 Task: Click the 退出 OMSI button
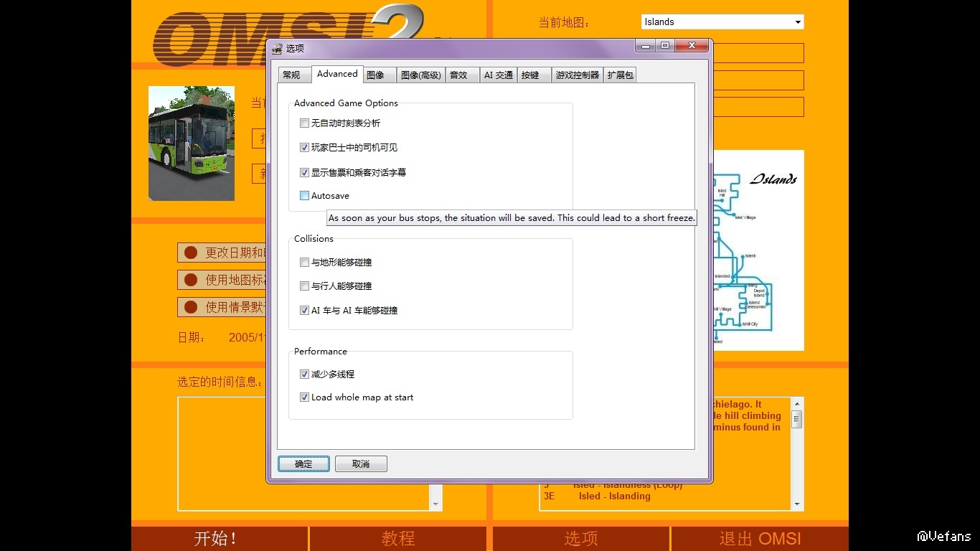pyautogui.click(x=760, y=539)
